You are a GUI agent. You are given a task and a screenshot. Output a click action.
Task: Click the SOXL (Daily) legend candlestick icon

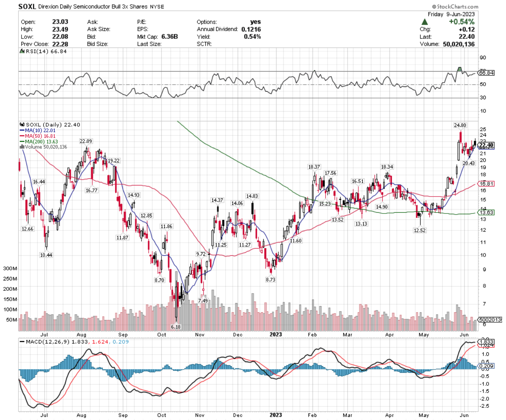click(22, 125)
